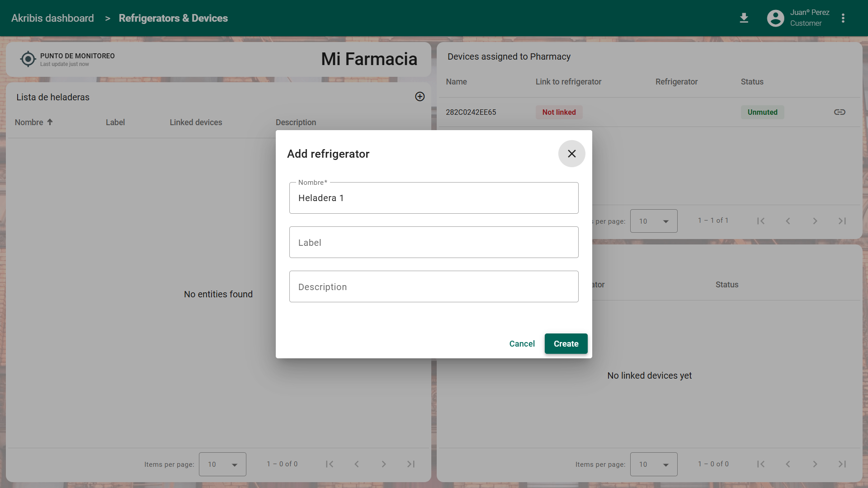Navigate to Akribis dashboard breadcrumb
Viewport: 868px width, 488px height.
(x=52, y=18)
